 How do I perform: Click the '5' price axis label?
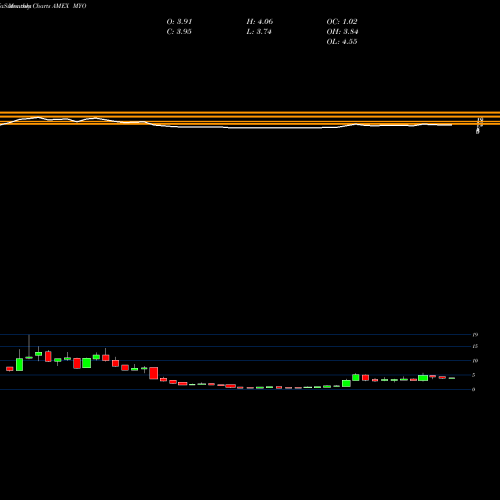(474, 375)
